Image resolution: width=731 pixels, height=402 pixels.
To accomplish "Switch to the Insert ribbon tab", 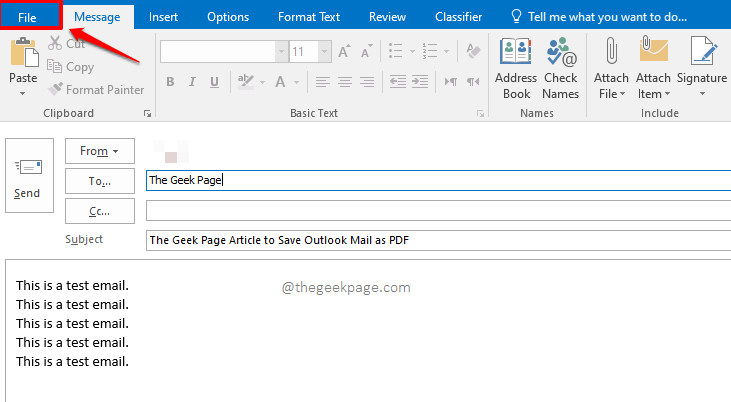I will [x=163, y=17].
